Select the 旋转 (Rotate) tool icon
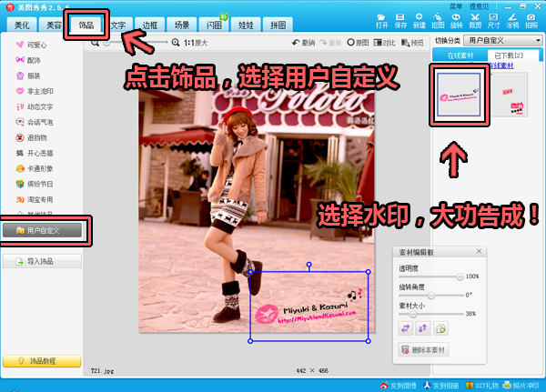The image size is (546, 392). 456,20
